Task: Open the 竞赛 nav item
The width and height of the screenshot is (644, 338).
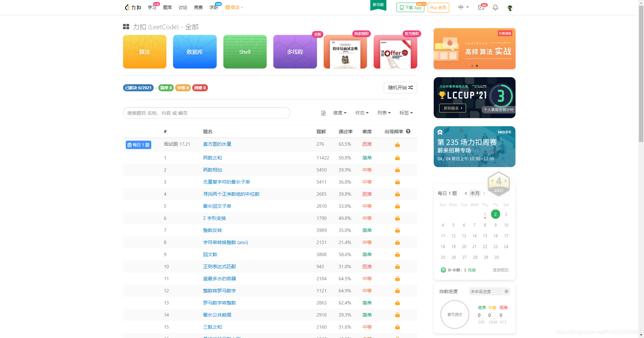Action: 198,7
